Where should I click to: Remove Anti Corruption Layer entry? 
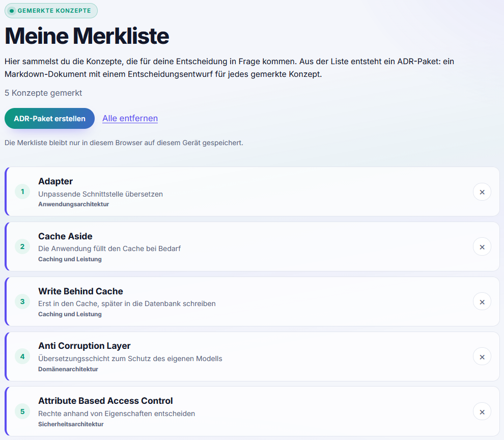(482, 357)
